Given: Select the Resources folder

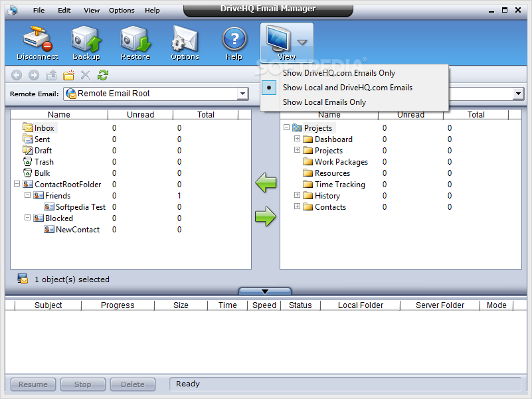Looking at the screenshot, I should click(x=332, y=173).
